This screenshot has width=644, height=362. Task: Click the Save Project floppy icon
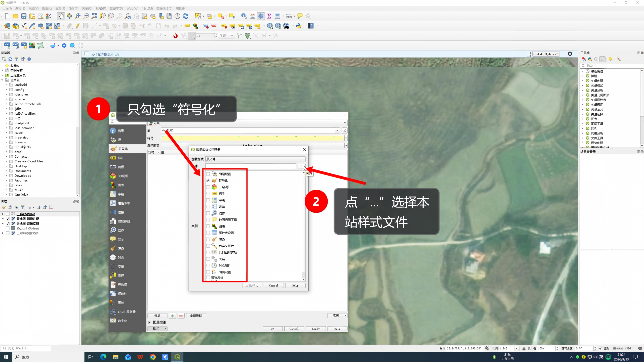(x=24, y=16)
